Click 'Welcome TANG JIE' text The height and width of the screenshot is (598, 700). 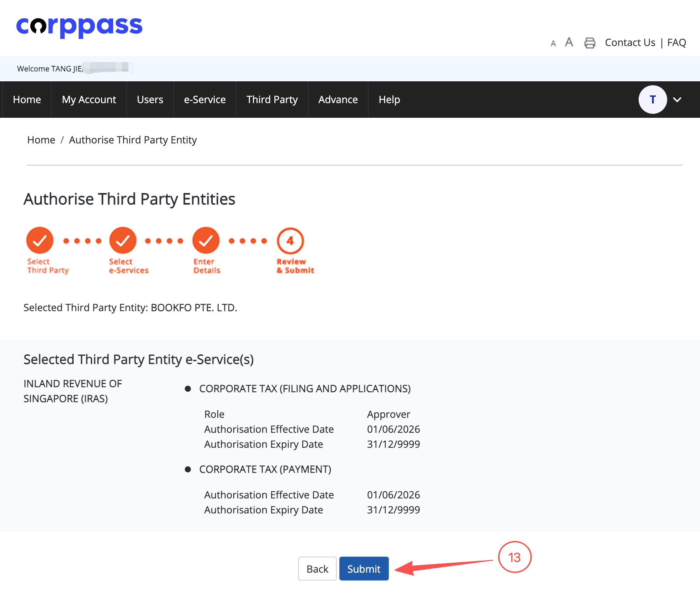point(50,69)
